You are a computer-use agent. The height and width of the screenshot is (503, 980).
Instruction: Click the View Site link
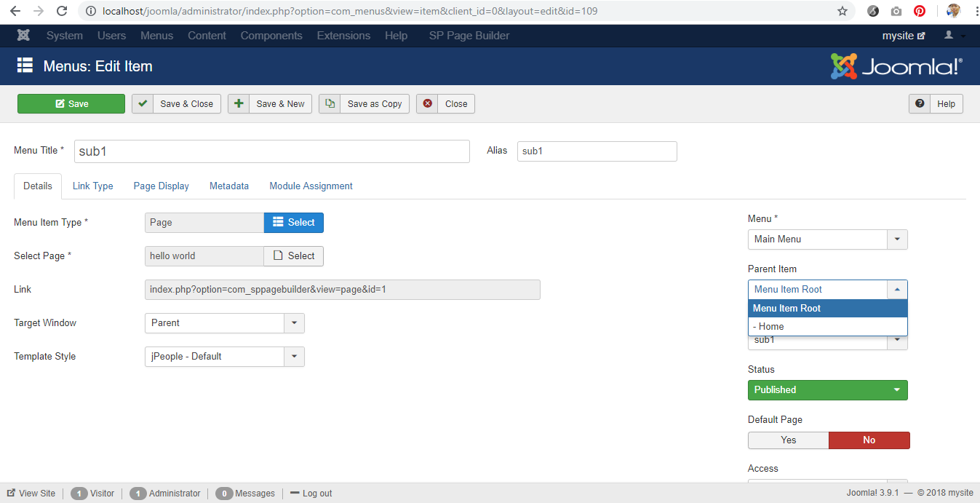[31, 493]
